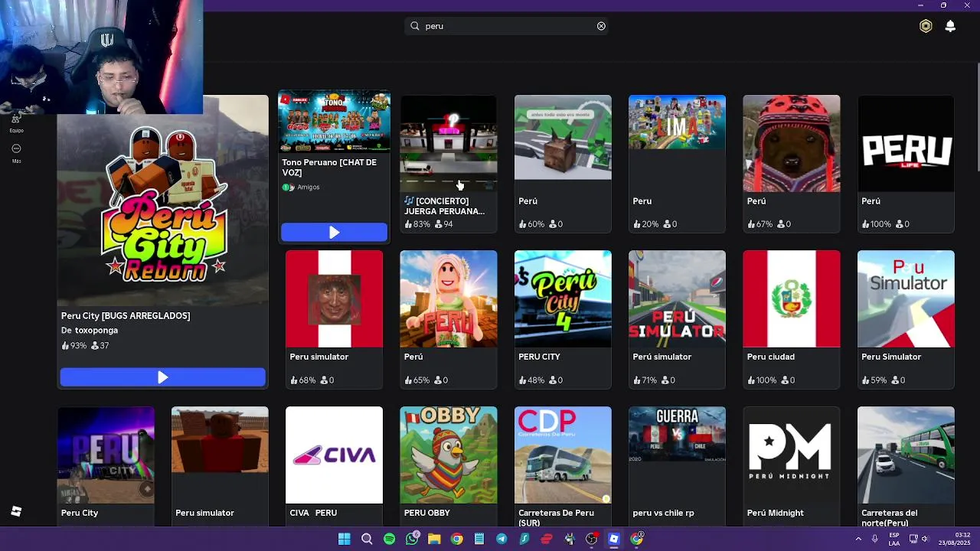980x551 pixels.
Task: Open Perú Midnight game thumbnail
Action: (792, 455)
